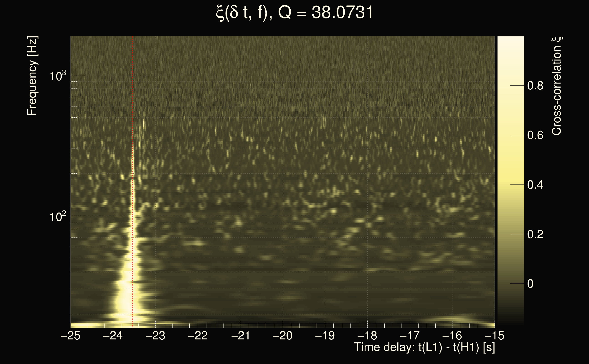Click the 10² frequency axis tick label
Viewport: 589px width, 364px height.
tap(58, 217)
